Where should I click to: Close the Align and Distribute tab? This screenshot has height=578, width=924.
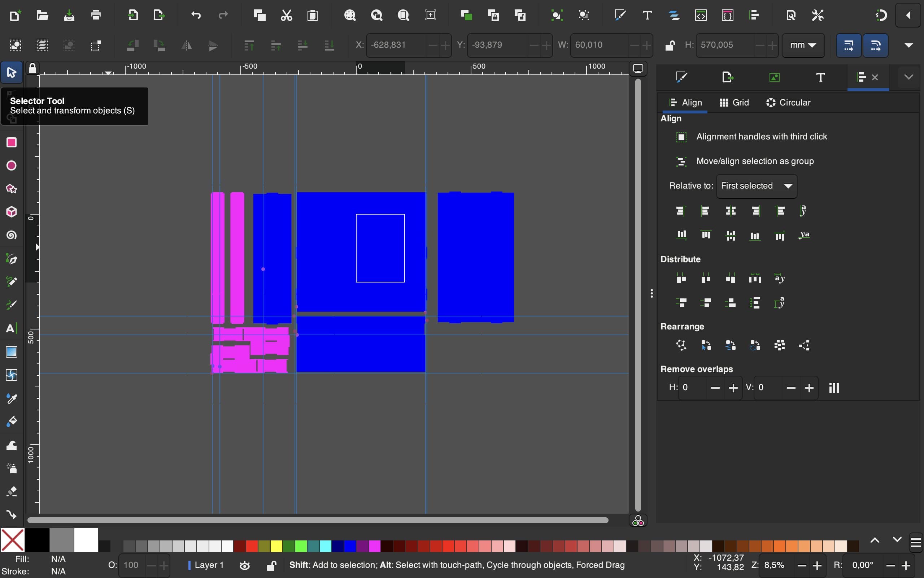[x=875, y=78]
